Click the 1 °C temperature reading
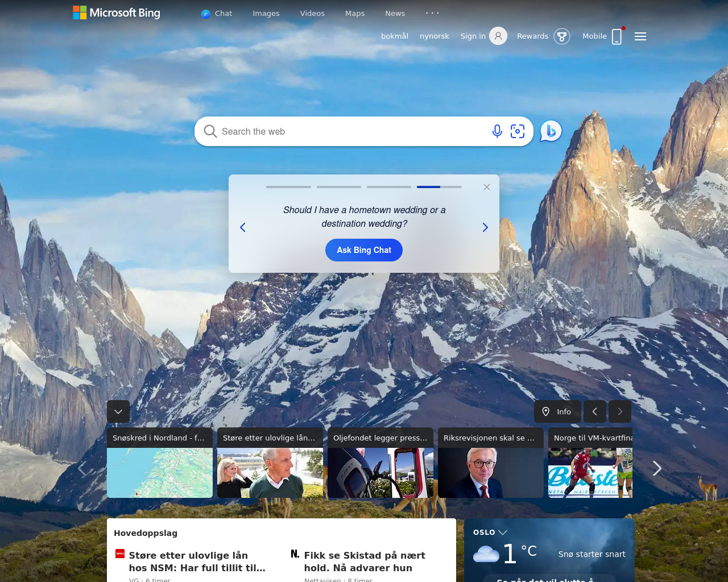 pos(520,554)
